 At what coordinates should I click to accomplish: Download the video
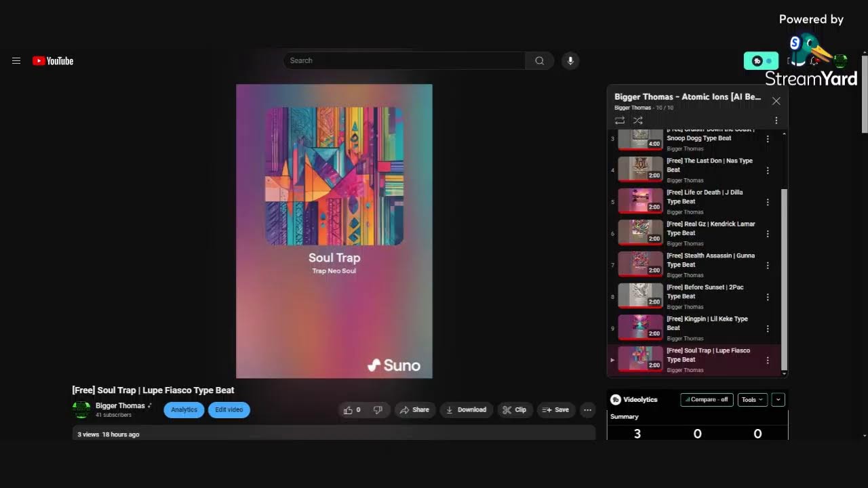466,409
